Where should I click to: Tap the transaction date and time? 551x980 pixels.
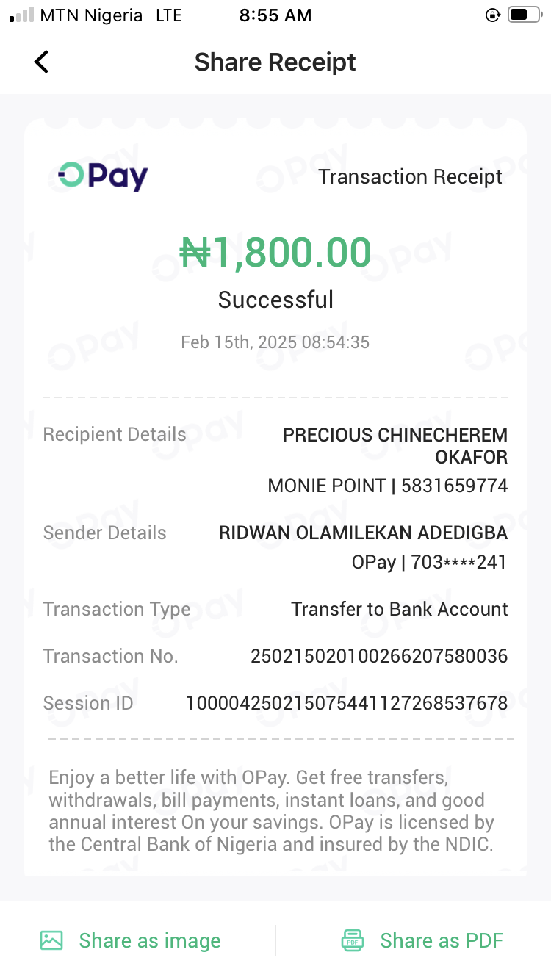[x=275, y=342]
